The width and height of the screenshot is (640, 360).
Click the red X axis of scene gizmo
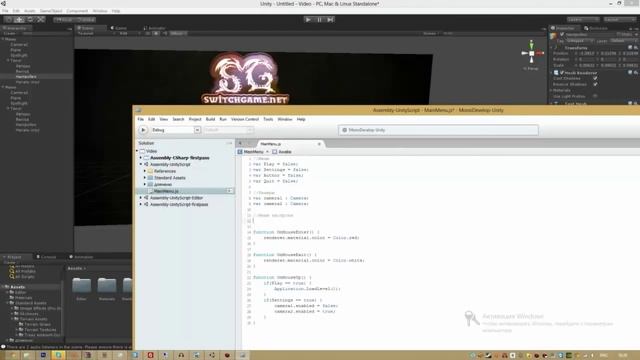point(540,53)
